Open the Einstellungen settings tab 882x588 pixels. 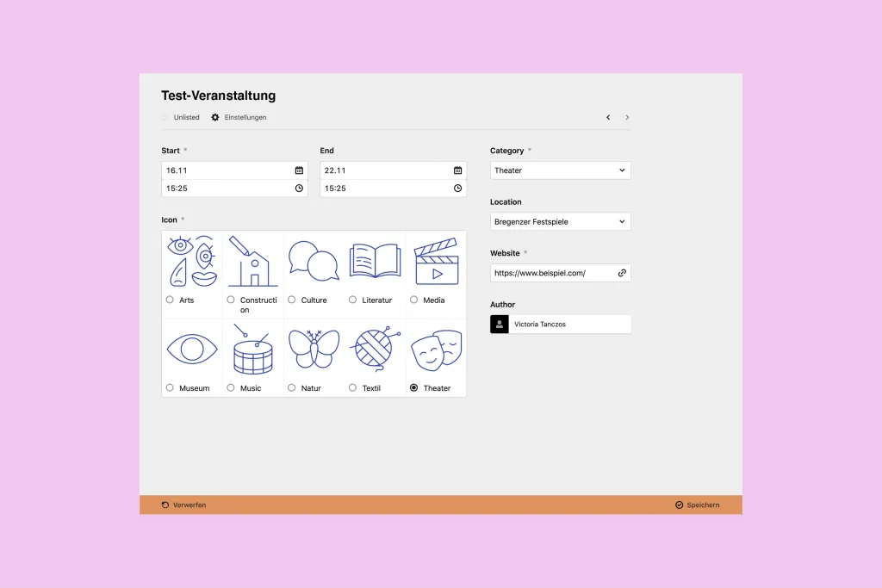pyautogui.click(x=239, y=117)
